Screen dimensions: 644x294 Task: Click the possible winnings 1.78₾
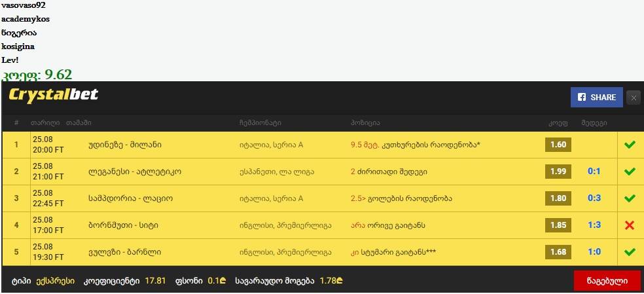[331, 281]
